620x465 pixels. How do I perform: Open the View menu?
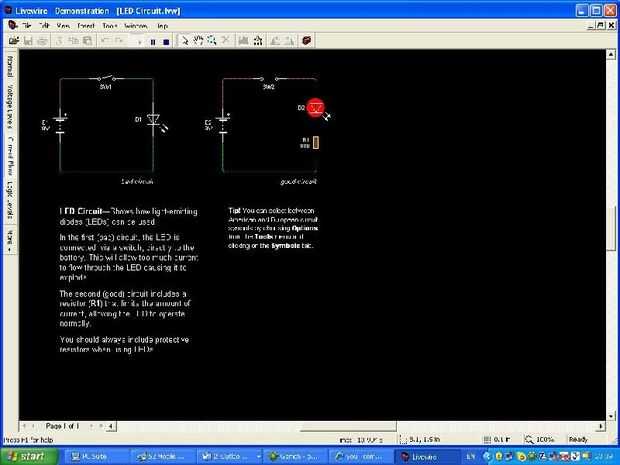[63, 26]
